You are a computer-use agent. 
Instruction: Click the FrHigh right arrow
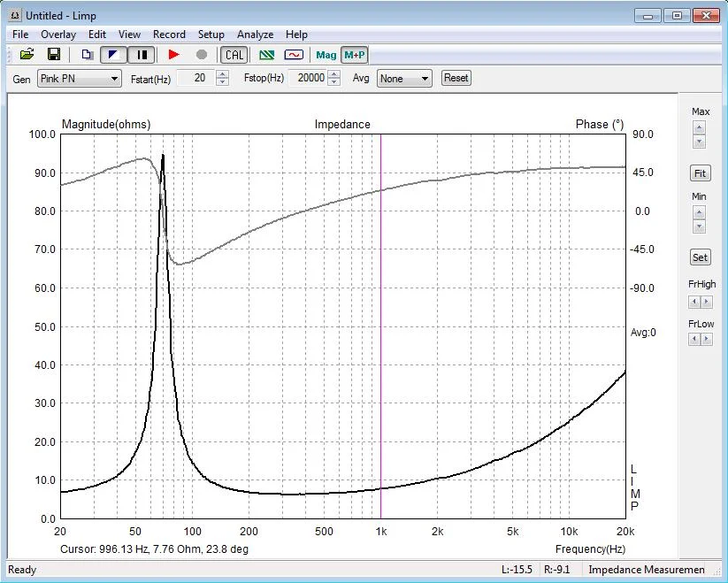coord(706,301)
